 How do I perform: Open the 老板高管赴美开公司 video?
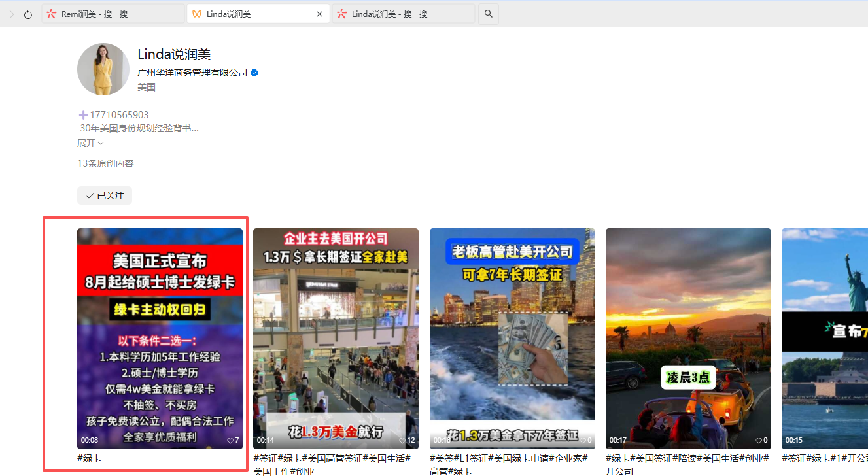coord(512,338)
